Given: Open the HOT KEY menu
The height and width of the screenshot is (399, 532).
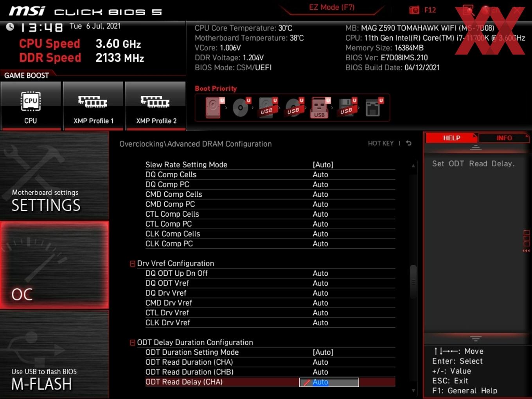Looking at the screenshot, I should [381, 143].
